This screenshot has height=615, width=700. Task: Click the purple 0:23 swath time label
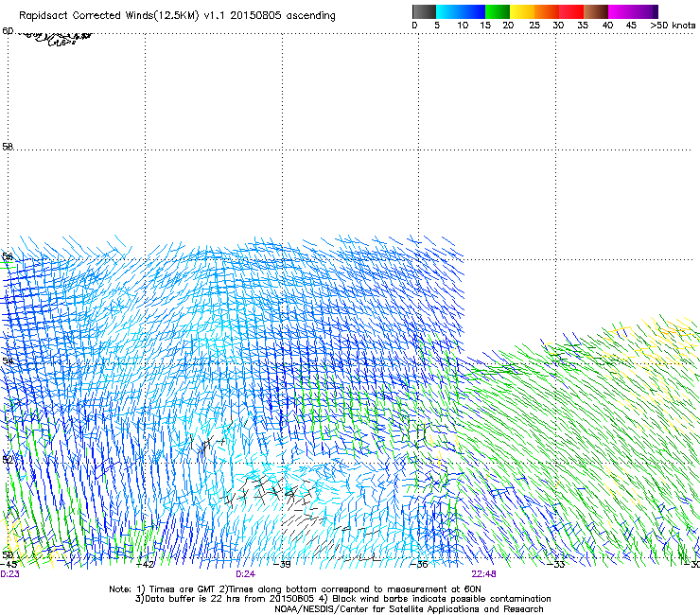tap(9, 574)
